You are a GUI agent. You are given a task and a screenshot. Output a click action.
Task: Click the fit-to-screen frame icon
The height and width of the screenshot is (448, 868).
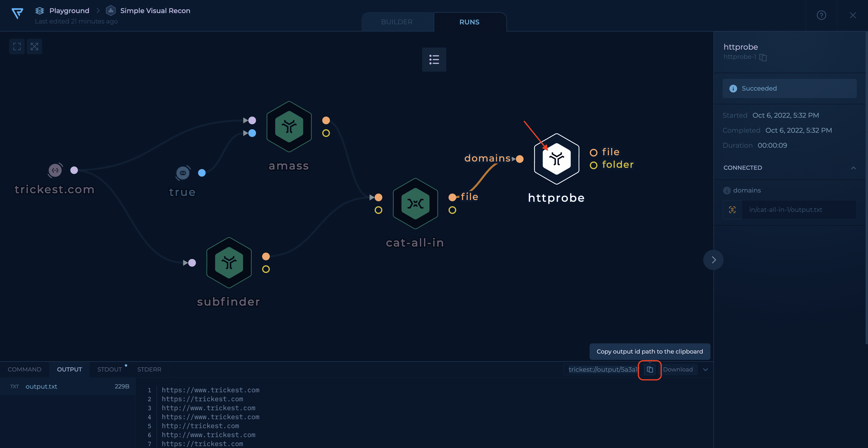tap(17, 46)
